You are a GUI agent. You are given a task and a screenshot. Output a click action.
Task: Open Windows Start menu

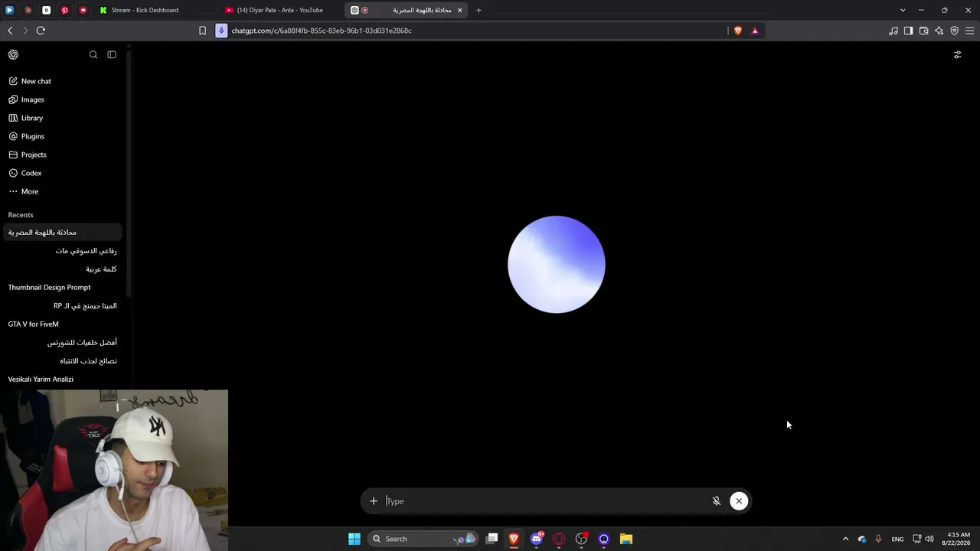tap(354, 539)
